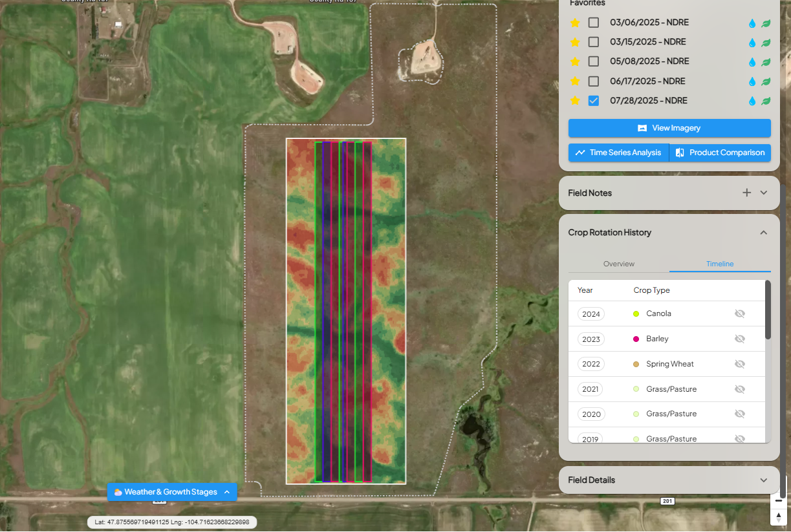Toggle visibility of 2024 Canola layer
791x532 pixels.
740,314
